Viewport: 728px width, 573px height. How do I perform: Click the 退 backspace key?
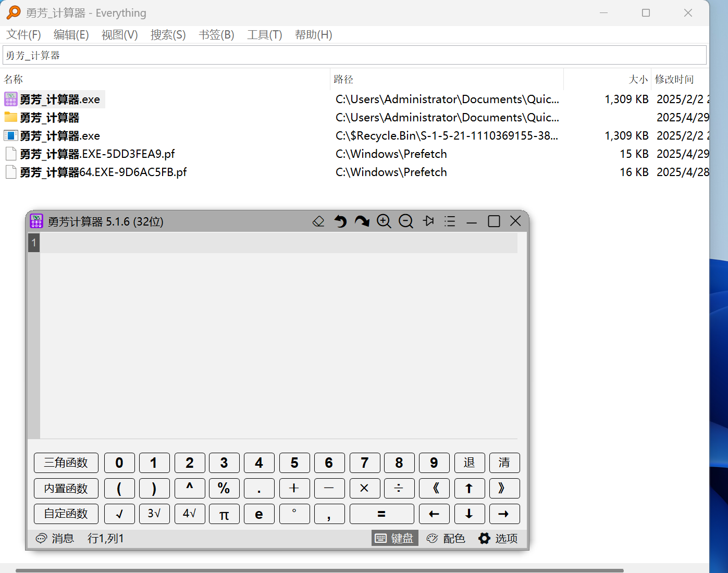tap(470, 463)
